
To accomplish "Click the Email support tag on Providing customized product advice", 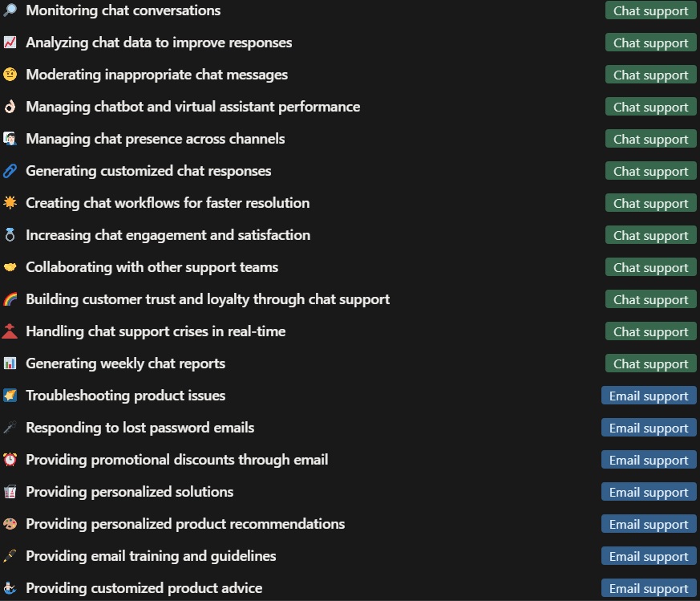I will [x=649, y=588].
